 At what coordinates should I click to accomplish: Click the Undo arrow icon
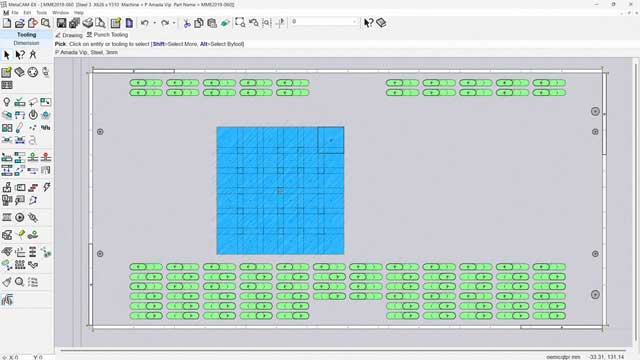(145, 23)
